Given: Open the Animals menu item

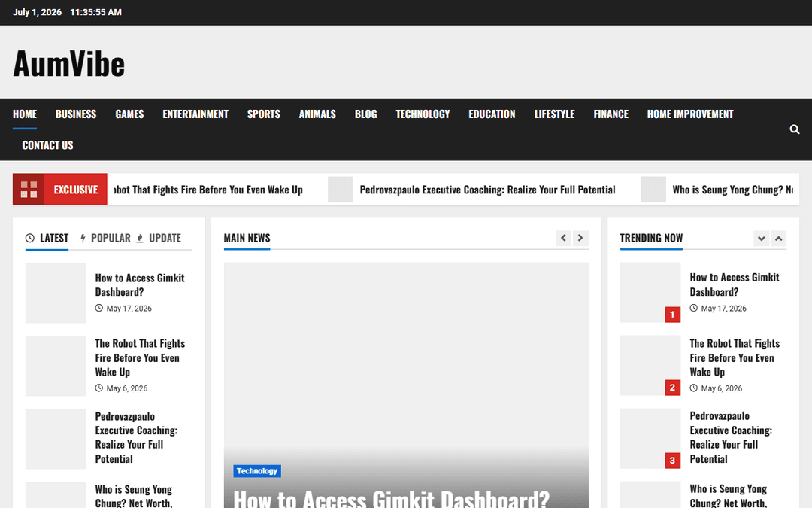Looking at the screenshot, I should point(317,114).
